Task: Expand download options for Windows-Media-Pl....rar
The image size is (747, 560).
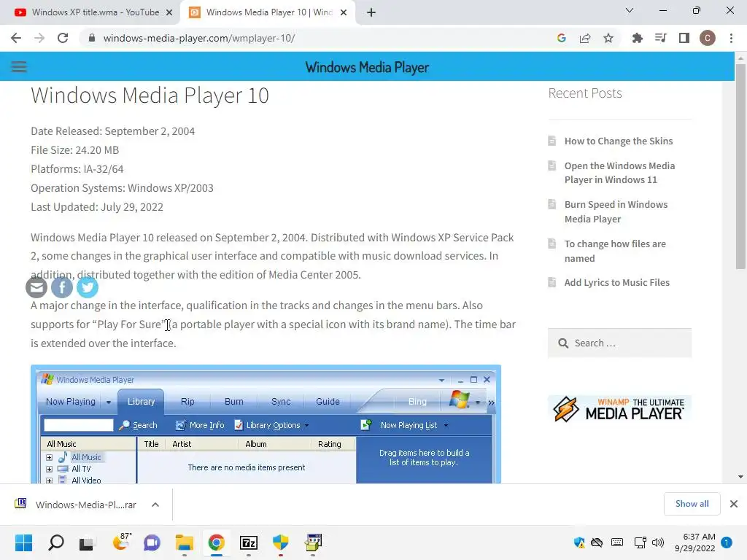Action: [x=155, y=505]
